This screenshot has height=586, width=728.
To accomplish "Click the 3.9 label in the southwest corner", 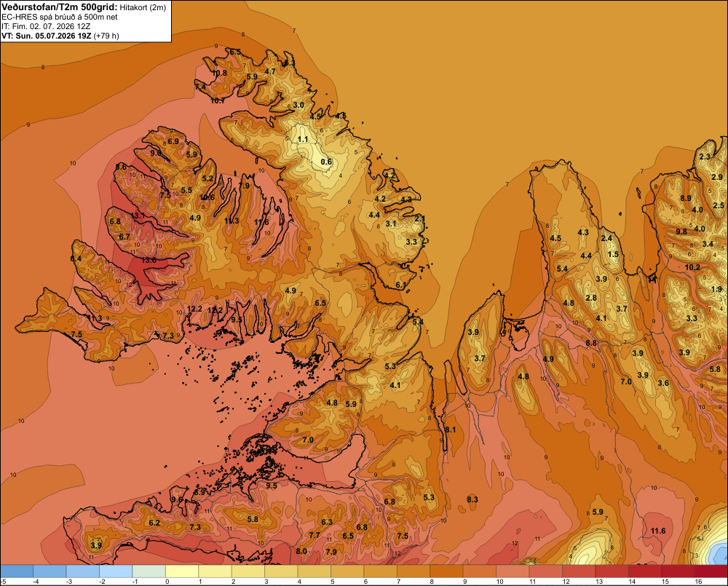I will click(x=96, y=545).
